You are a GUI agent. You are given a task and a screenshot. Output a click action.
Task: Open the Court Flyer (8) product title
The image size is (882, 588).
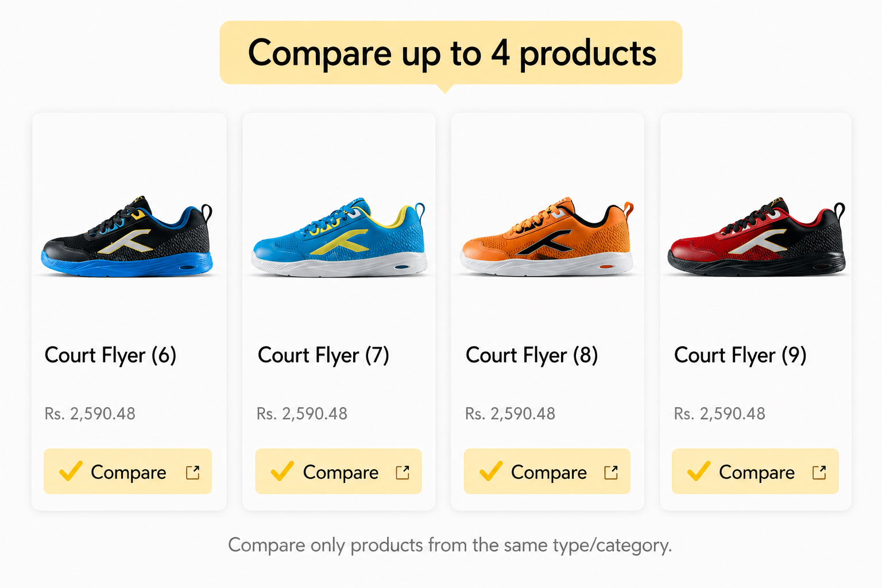pyautogui.click(x=532, y=355)
